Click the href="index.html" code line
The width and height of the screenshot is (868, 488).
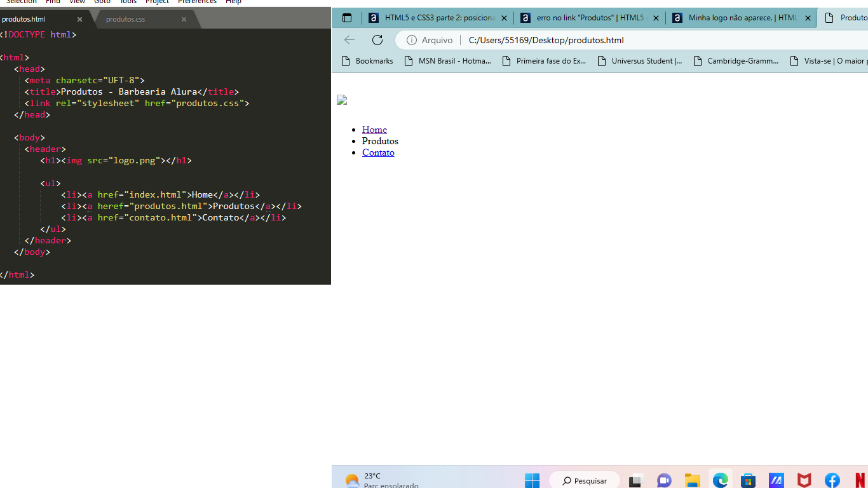(x=160, y=194)
